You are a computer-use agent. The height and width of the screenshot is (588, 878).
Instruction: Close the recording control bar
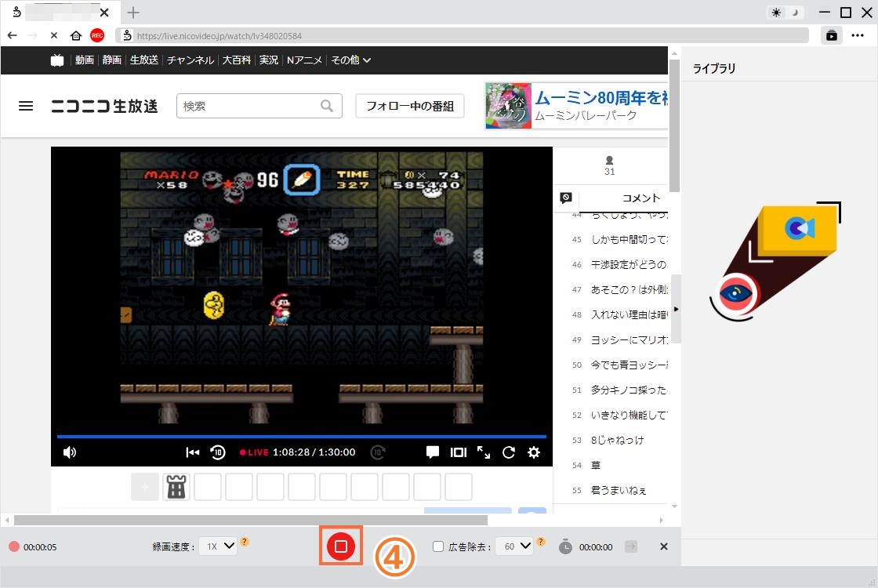[x=663, y=546]
